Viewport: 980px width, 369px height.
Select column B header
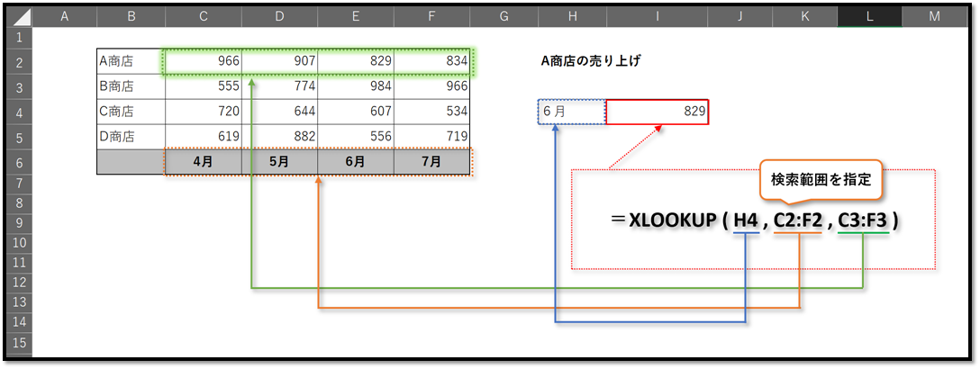tap(132, 17)
